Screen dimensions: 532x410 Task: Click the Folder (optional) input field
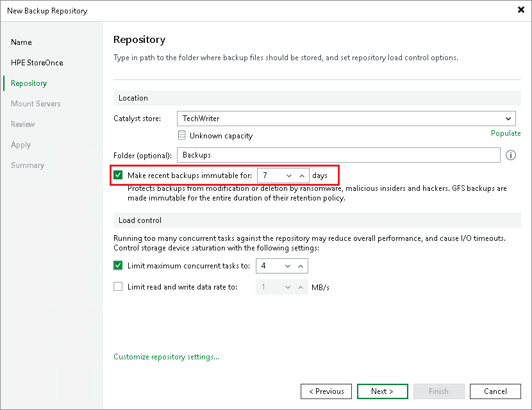click(338, 155)
